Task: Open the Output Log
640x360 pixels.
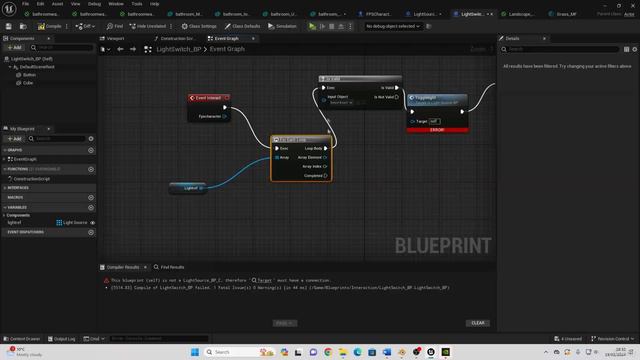Action: [62, 339]
